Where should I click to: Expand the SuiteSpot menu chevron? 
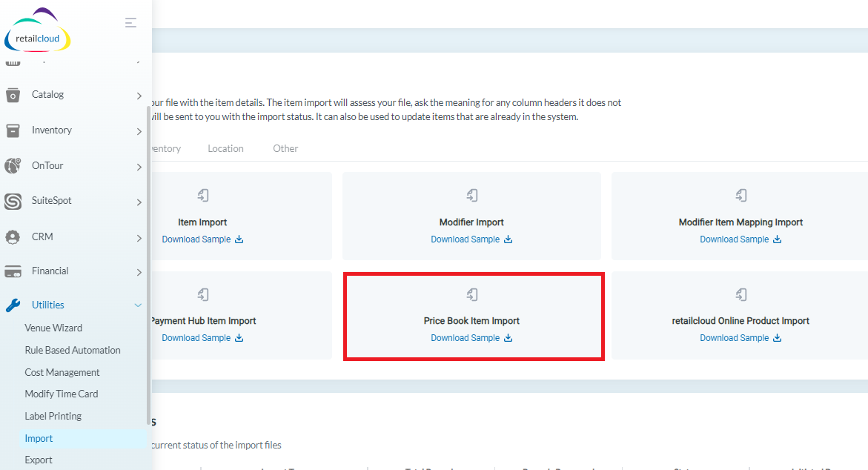tap(139, 202)
